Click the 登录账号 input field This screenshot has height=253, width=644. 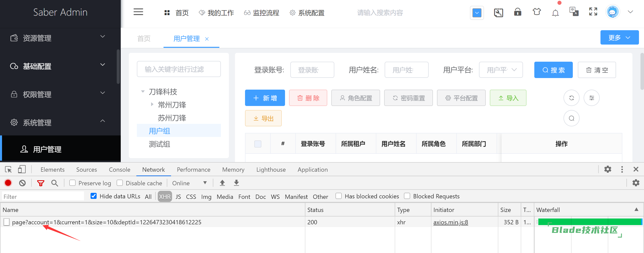click(x=312, y=70)
